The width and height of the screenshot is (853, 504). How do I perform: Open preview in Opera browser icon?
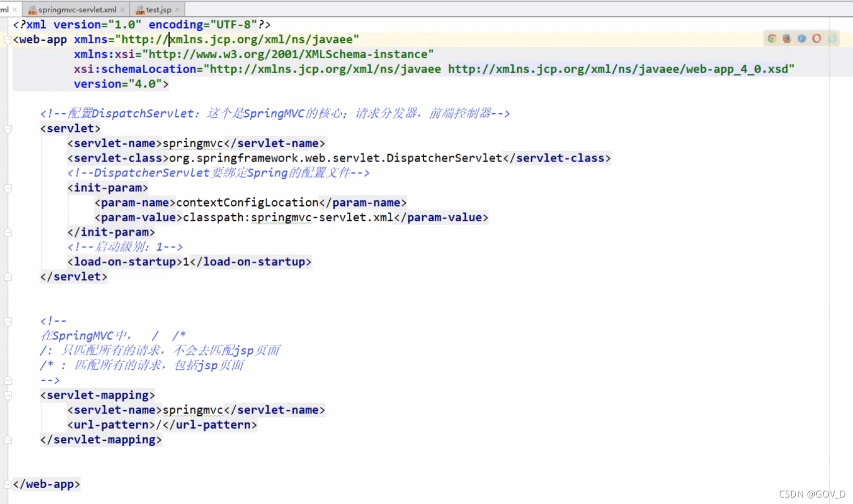click(x=817, y=39)
